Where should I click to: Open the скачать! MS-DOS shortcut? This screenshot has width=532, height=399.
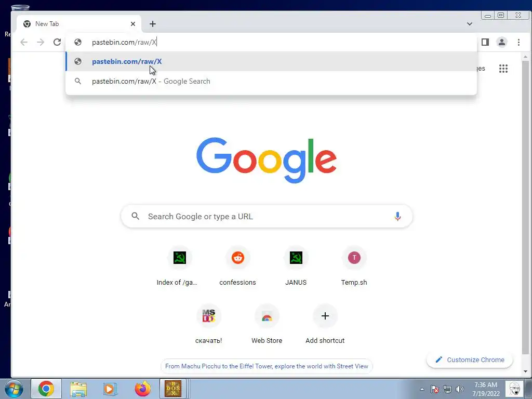[209, 325]
